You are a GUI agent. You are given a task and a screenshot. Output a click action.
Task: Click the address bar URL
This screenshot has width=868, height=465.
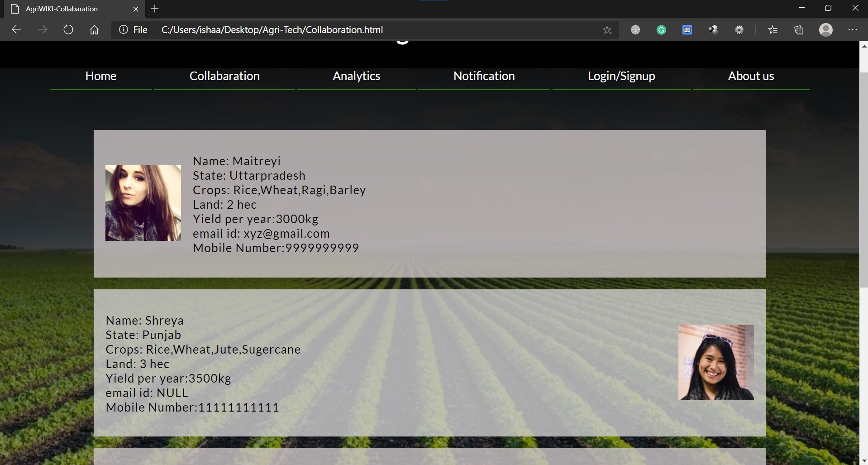tap(272, 30)
